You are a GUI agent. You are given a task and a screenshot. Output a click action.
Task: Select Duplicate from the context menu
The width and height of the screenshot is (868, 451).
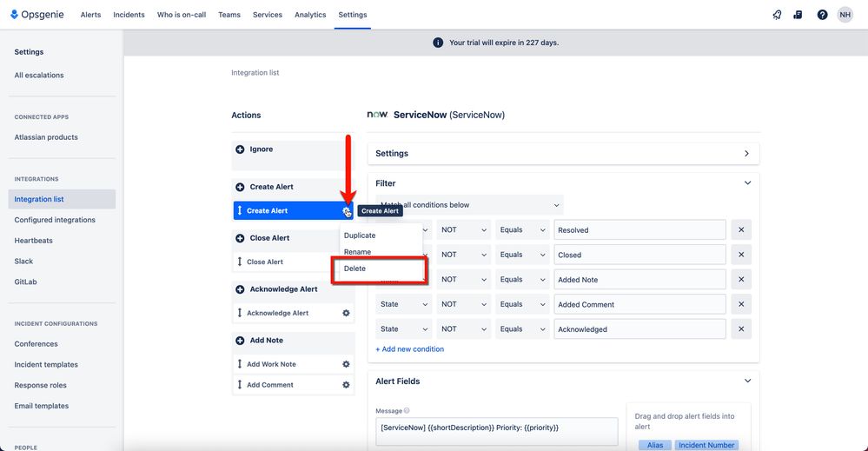360,235
